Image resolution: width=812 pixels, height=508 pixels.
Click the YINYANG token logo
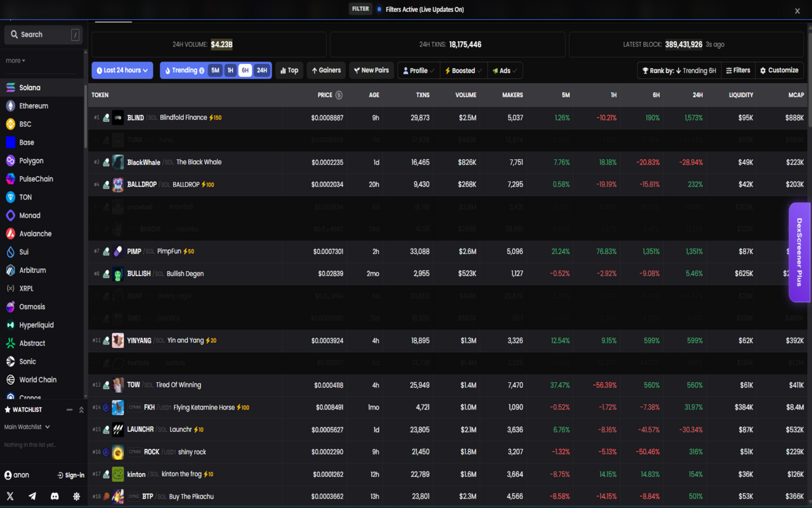click(x=118, y=340)
